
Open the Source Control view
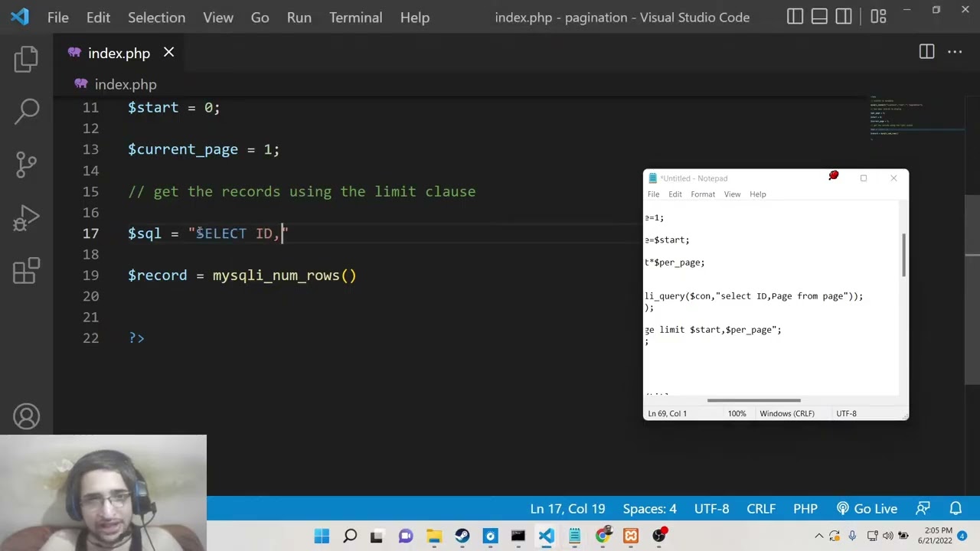coord(26,164)
